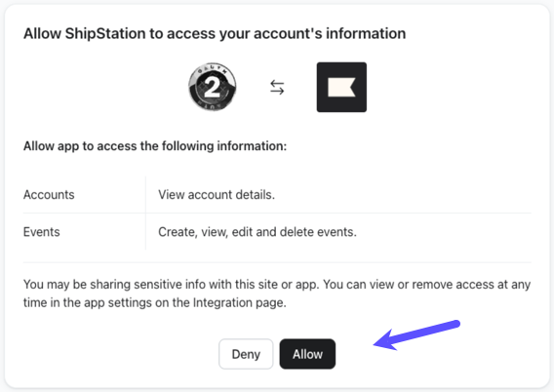The image size is (554, 392).
Task: Click the Allow button
Action: click(307, 354)
